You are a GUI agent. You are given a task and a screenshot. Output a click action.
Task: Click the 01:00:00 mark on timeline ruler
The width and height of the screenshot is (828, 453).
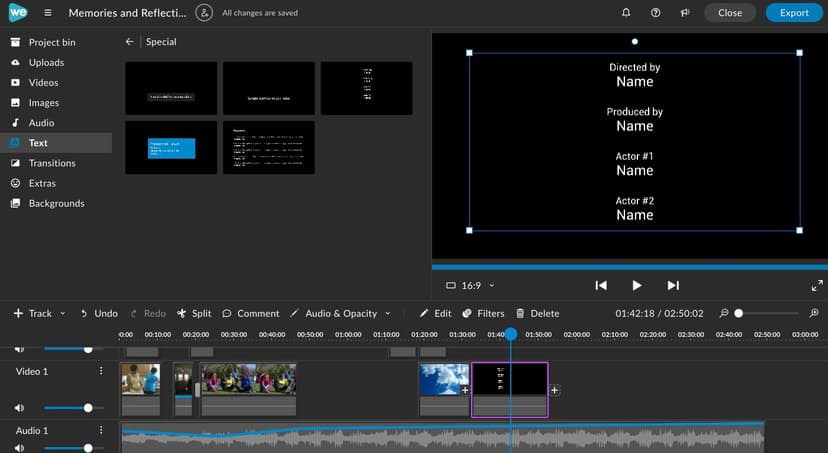coord(348,335)
